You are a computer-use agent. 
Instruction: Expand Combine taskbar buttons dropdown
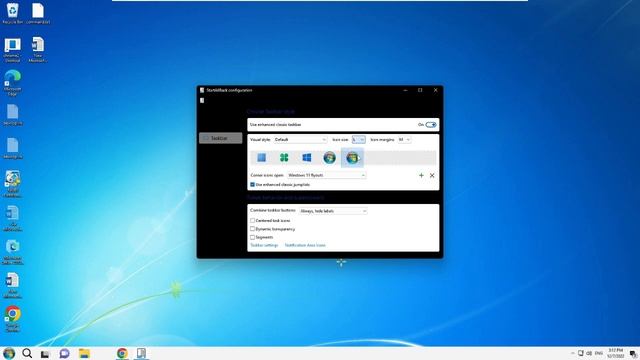pos(333,211)
